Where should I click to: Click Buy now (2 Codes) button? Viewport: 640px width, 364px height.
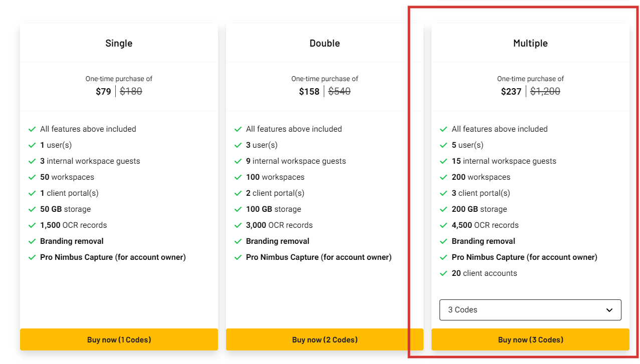pyautogui.click(x=325, y=339)
